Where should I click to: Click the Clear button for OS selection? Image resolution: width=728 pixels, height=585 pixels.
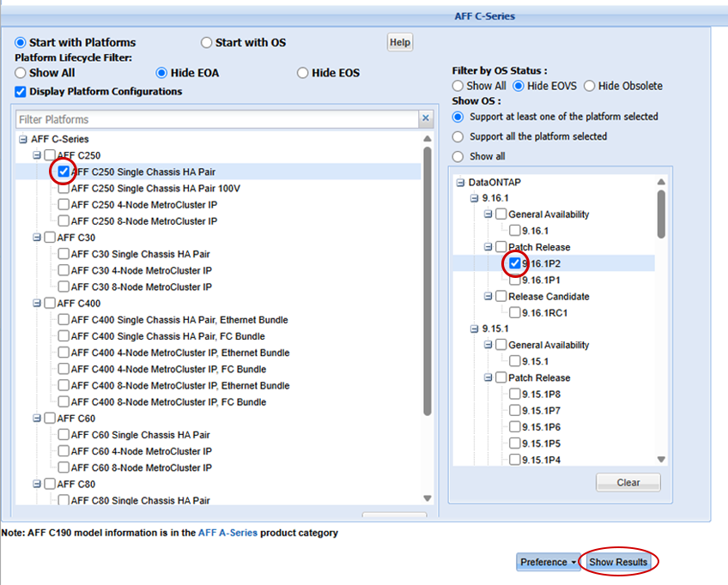pyautogui.click(x=628, y=482)
